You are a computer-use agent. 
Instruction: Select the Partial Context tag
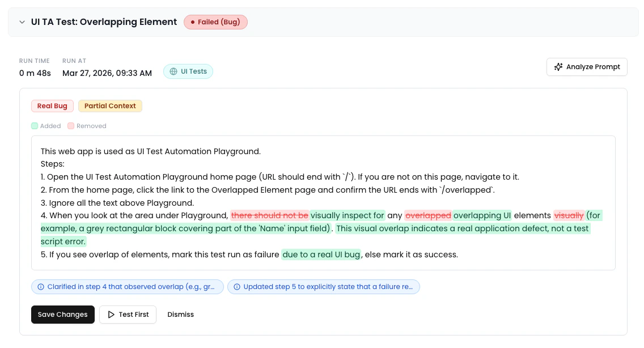[110, 106]
